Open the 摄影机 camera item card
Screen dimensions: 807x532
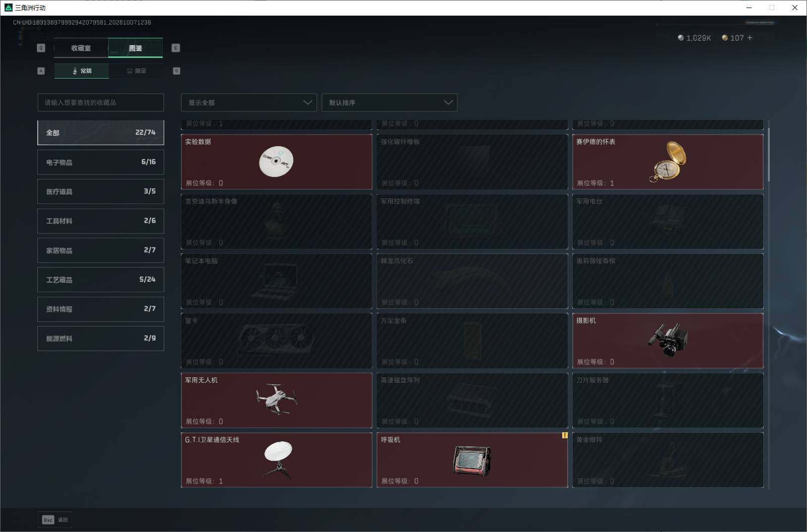(x=668, y=341)
